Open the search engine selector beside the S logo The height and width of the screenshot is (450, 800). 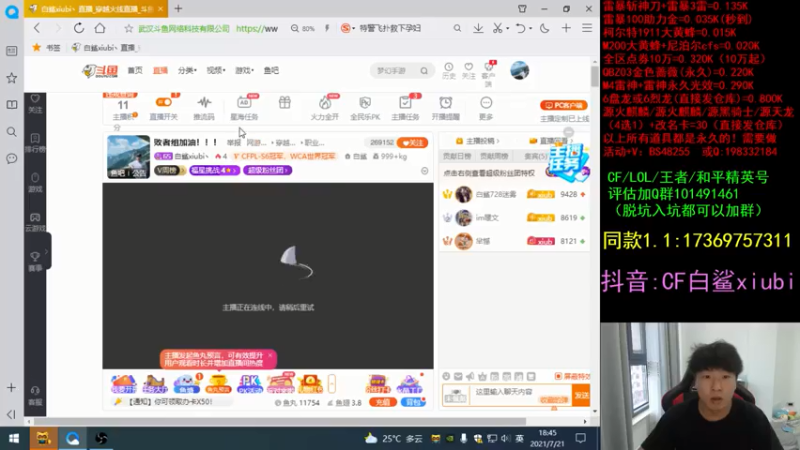click(x=348, y=28)
